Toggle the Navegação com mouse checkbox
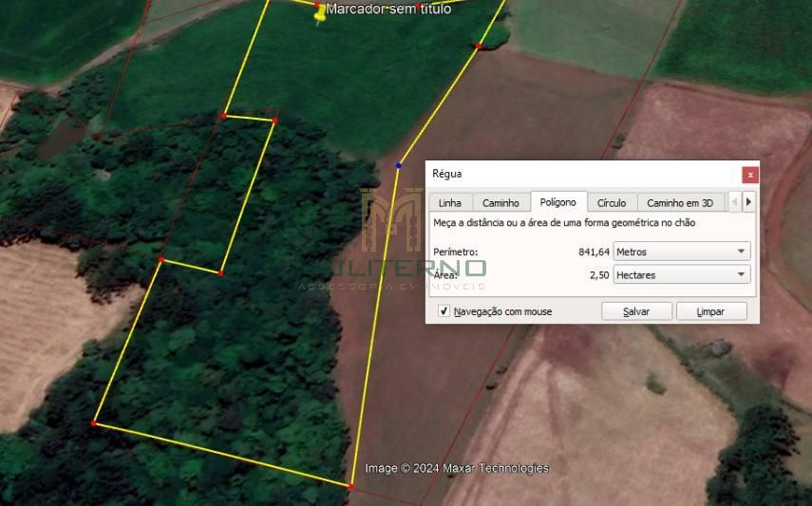The width and height of the screenshot is (812, 506). 444,311
